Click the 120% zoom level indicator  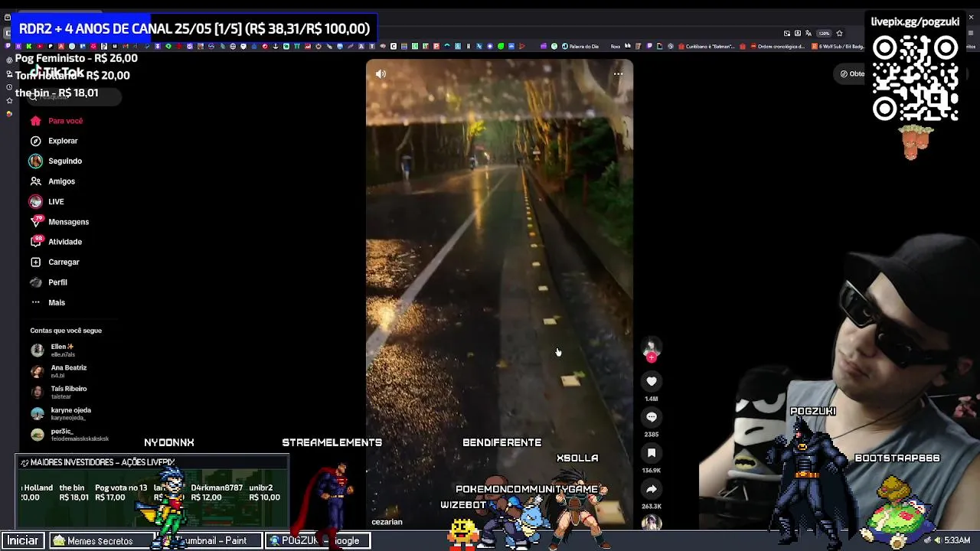[824, 33]
